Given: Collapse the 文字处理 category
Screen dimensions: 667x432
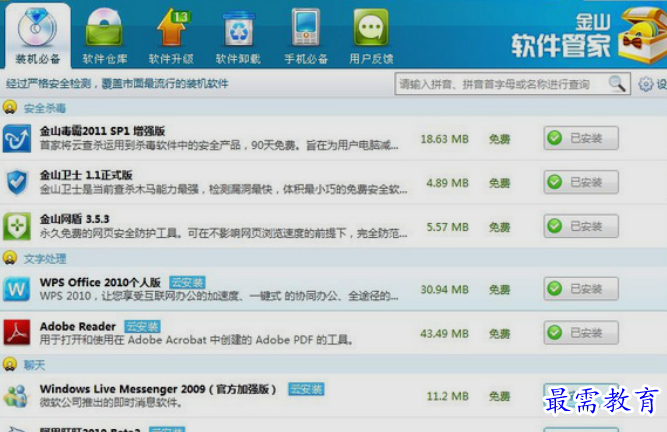Looking at the screenshot, I should pos(10,258).
